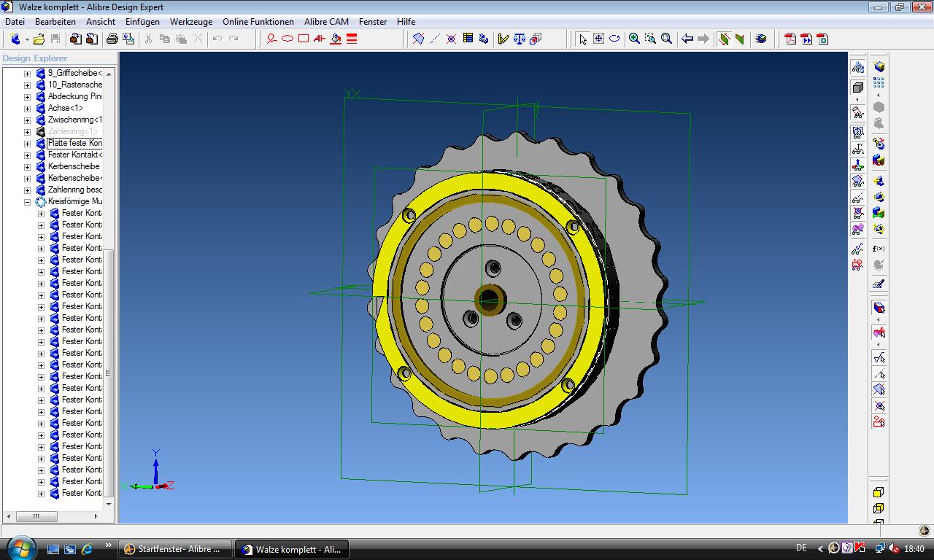Screen dimensions: 934x560
Task: Click the red horizontal lines toolbar icon
Action: click(x=352, y=39)
